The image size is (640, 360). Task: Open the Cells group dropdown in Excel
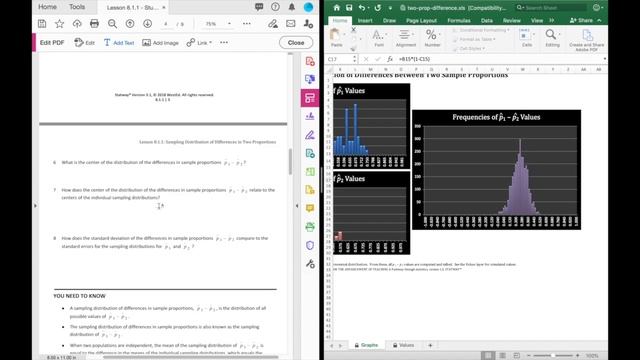pyautogui.click(x=527, y=38)
